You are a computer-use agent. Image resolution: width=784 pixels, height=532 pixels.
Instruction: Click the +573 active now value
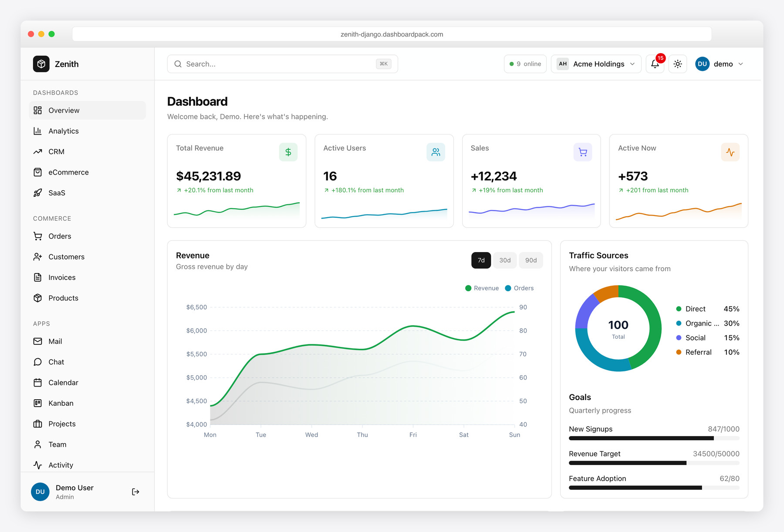coord(633,176)
